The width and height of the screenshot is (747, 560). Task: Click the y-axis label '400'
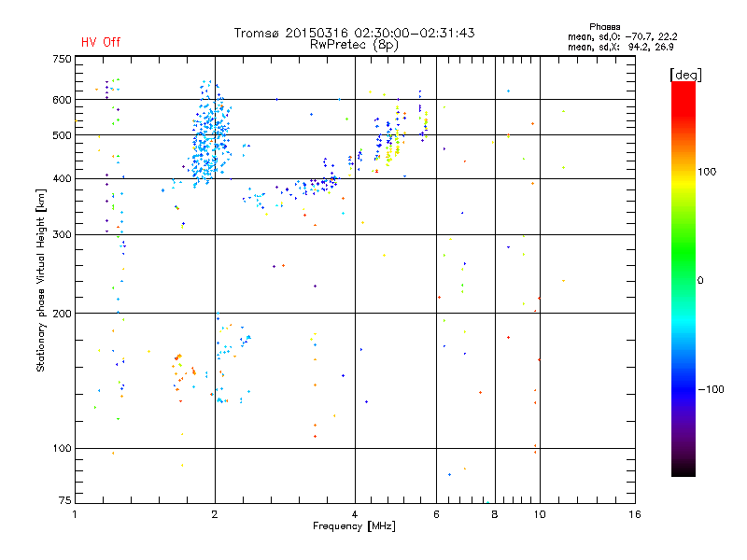[x=62, y=179]
